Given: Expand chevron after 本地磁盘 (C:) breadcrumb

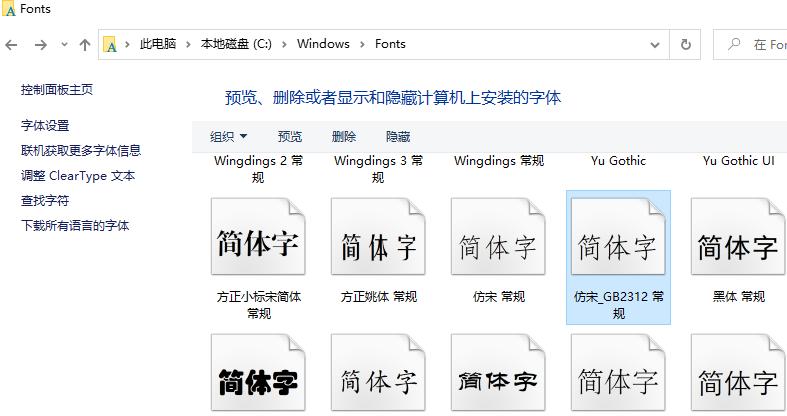Looking at the screenshot, I should (x=284, y=45).
